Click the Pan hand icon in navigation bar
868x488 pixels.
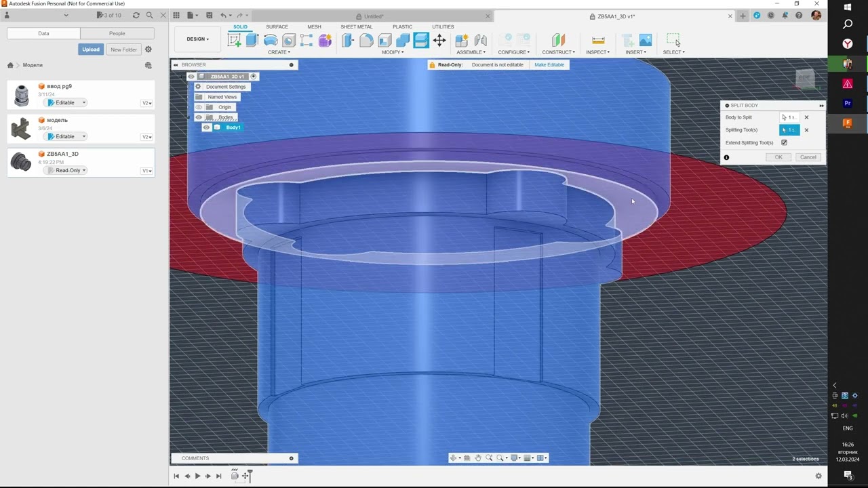pyautogui.click(x=478, y=458)
